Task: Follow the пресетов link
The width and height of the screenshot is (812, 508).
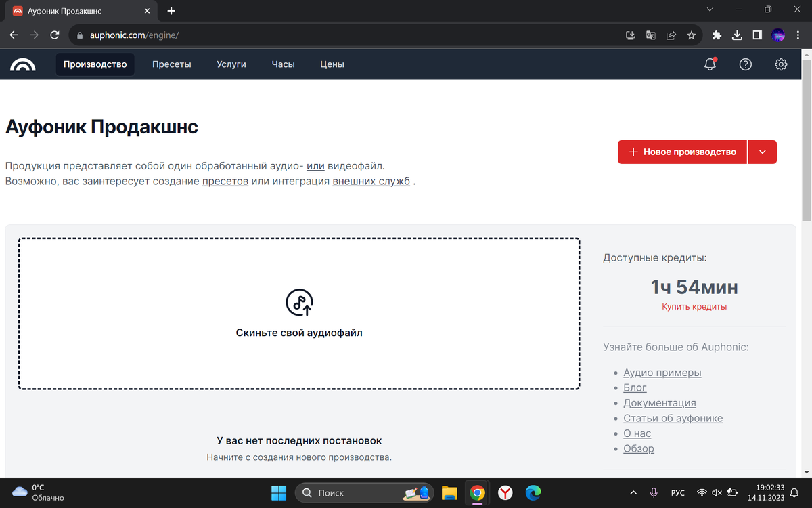Action: (x=225, y=182)
